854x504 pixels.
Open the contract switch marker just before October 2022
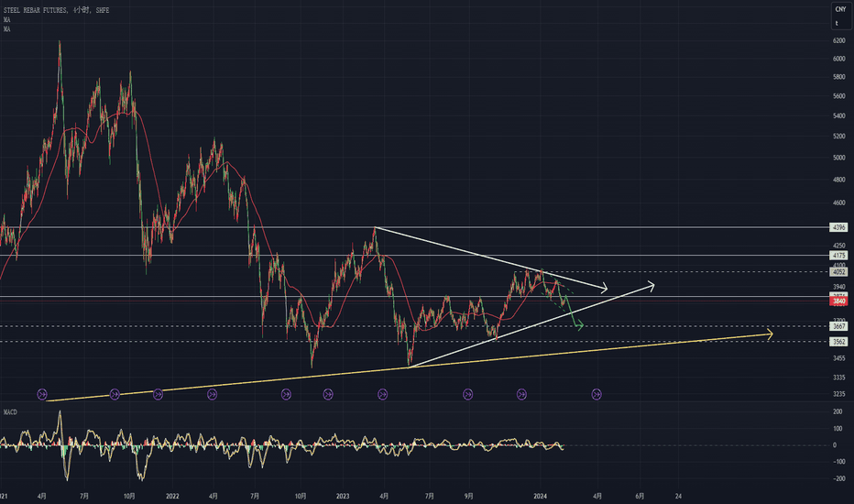pos(286,394)
